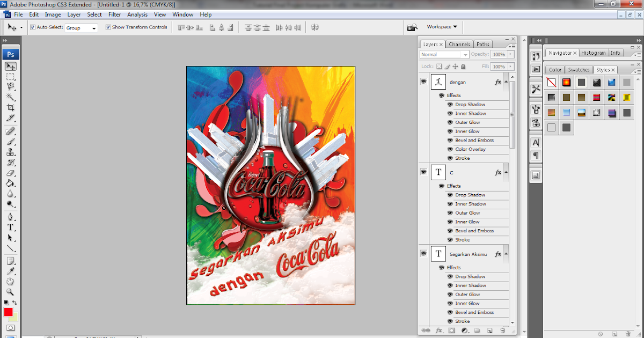
Task: Open the Fill slider arrow
Action: (x=510, y=67)
